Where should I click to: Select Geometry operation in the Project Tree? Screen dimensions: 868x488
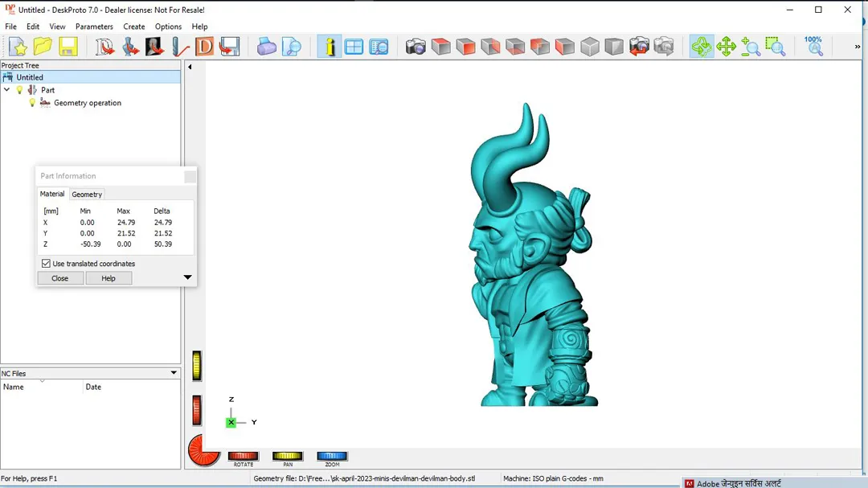click(x=88, y=102)
